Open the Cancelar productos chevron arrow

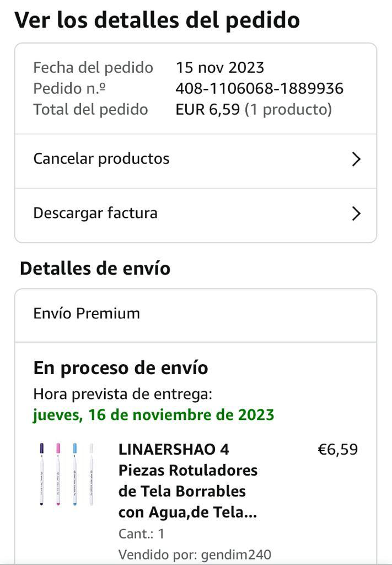pos(356,159)
